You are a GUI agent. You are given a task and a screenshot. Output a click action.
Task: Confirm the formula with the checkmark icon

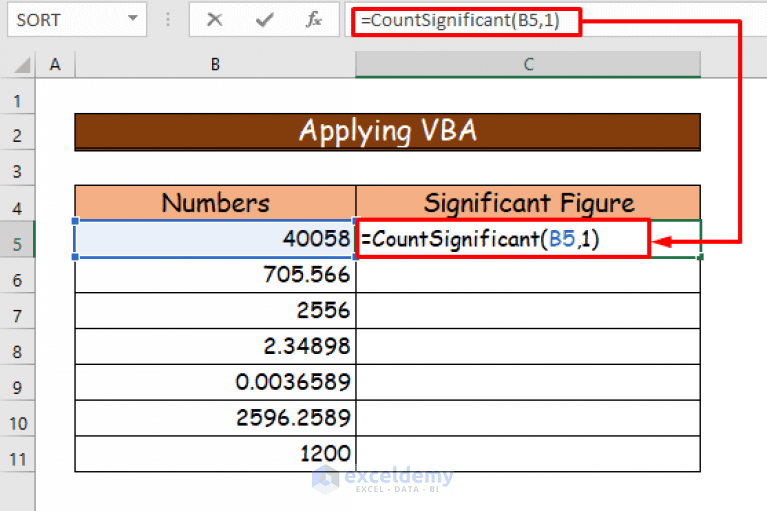click(264, 20)
